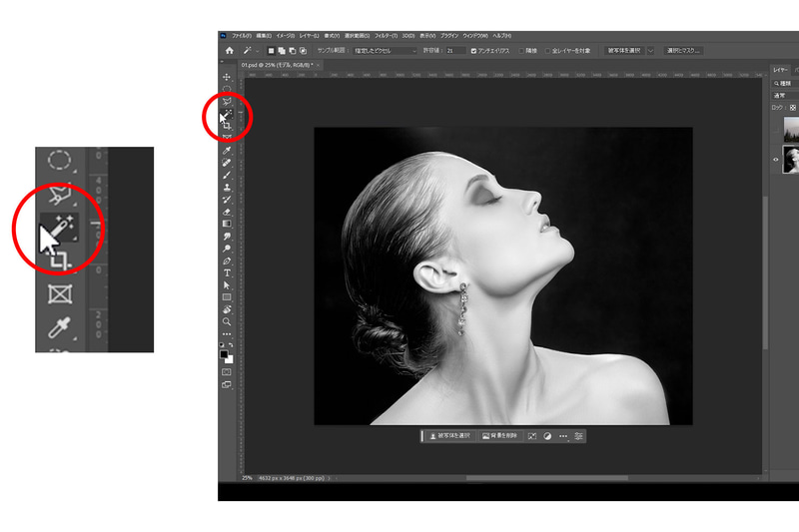
Task: Show the top forest layer via its visibility box
Action: 776,130
